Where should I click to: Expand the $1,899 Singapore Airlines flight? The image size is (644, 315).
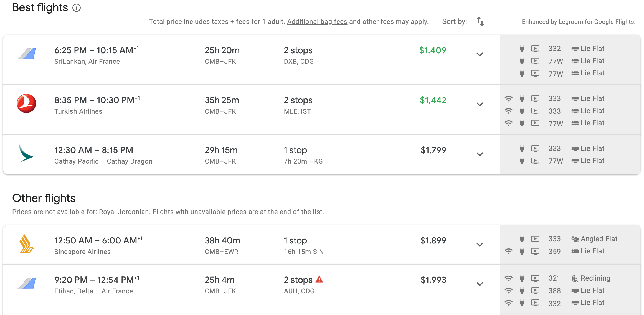[x=480, y=245]
